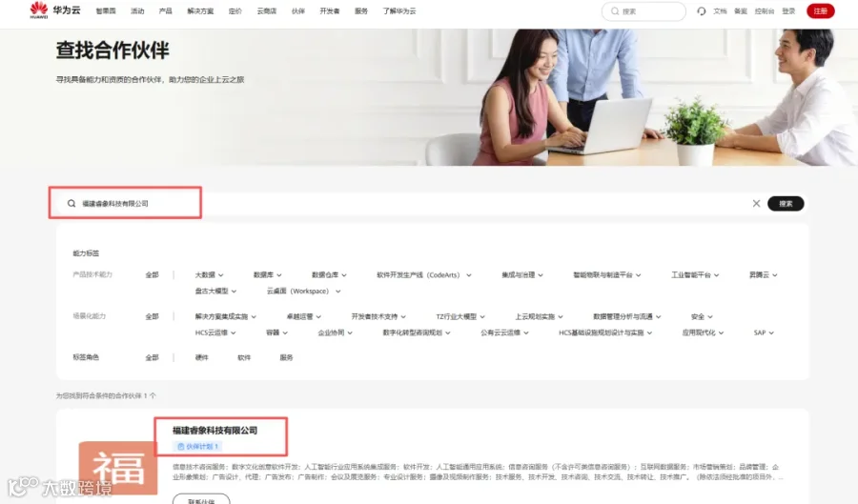The height and width of the screenshot is (504, 858).
Task: Expand the 盘古大模型 dropdown
Action: [215, 291]
